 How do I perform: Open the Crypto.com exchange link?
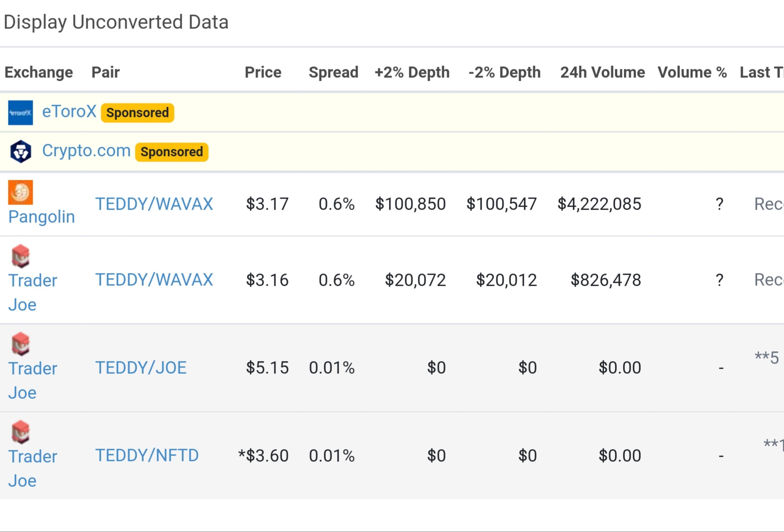coord(86,151)
